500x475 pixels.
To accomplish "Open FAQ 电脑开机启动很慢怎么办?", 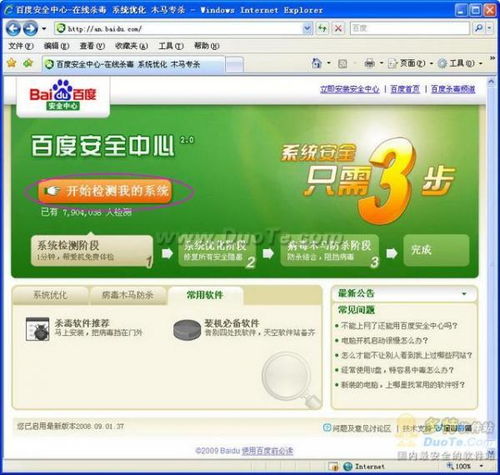I will (385, 340).
